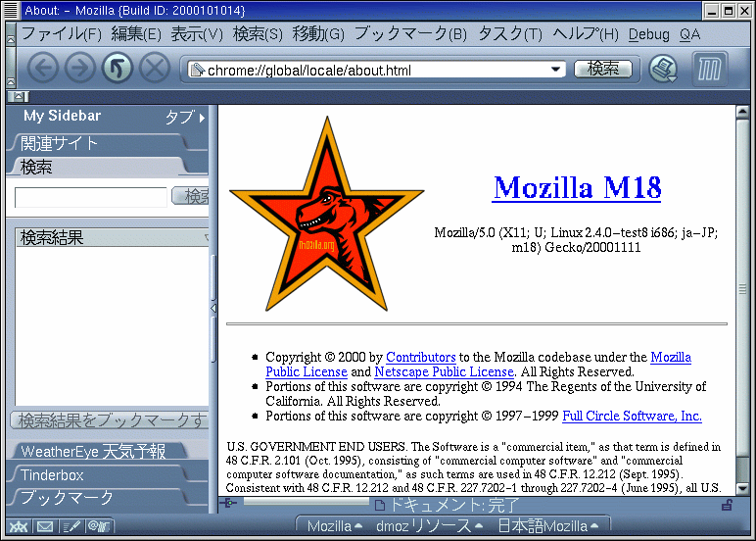Open the sidebar タブ customize menu
Image resolution: width=756 pixels, height=541 pixels.
[x=185, y=117]
